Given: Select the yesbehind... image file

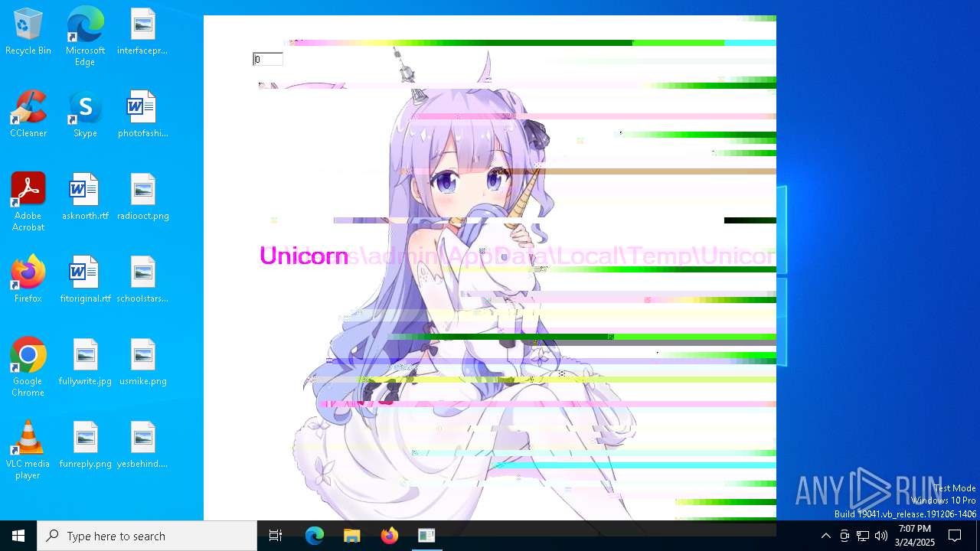Looking at the screenshot, I should point(142,445).
